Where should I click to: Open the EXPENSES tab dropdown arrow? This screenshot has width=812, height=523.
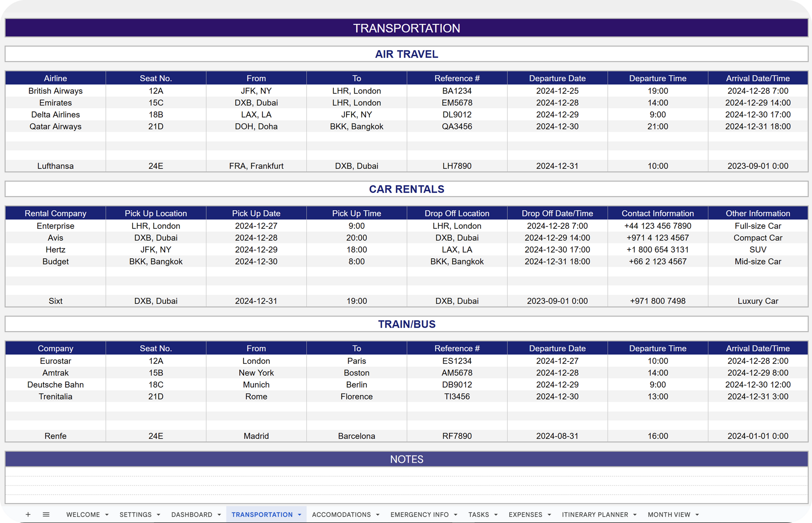click(550, 515)
